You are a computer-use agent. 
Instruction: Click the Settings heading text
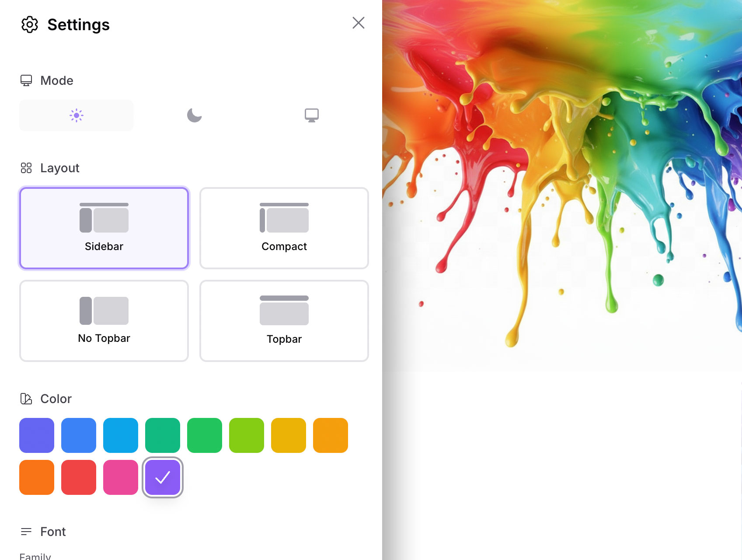(79, 25)
